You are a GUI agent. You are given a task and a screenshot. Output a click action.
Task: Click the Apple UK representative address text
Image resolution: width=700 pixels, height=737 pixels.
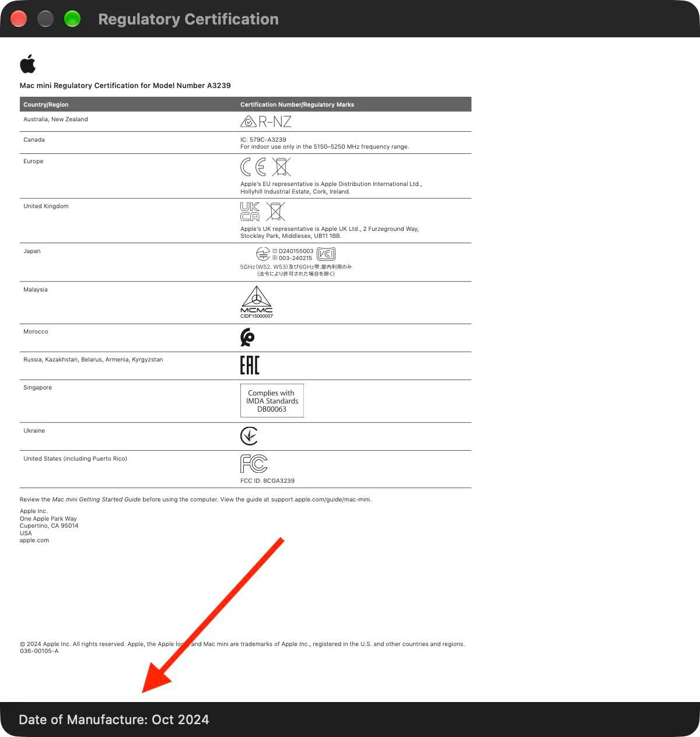point(330,233)
